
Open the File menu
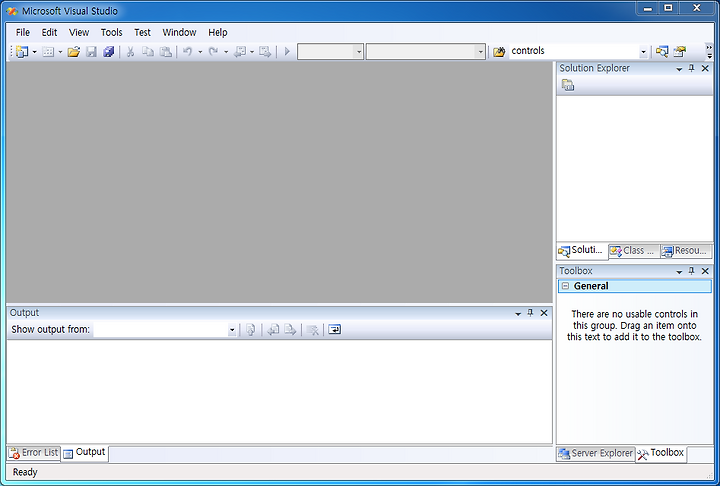22,32
